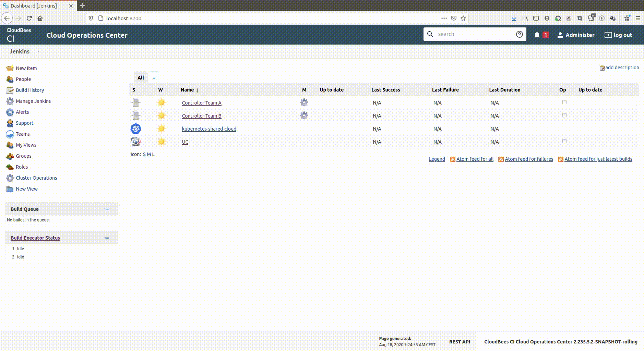644x351 pixels.
Task: Click the Kubernetes wheel icon
Action: click(136, 129)
